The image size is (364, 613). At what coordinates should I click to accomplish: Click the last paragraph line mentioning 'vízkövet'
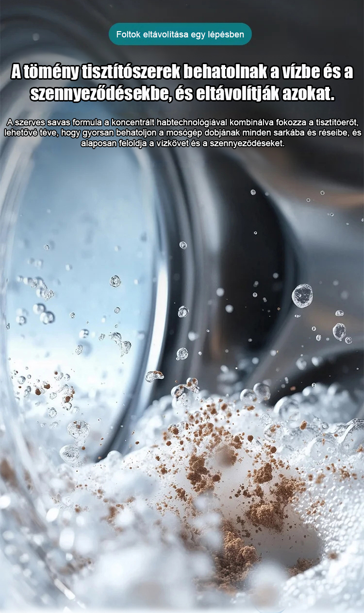click(x=182, y=144)
